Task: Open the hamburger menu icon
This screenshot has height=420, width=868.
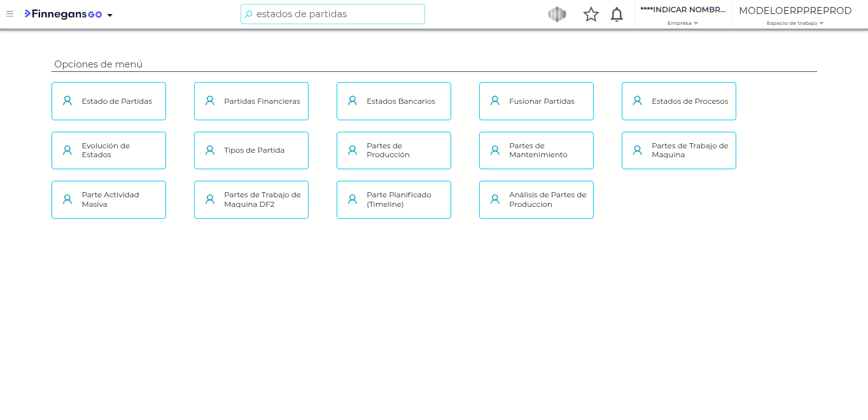Action: tap(10, 14)
